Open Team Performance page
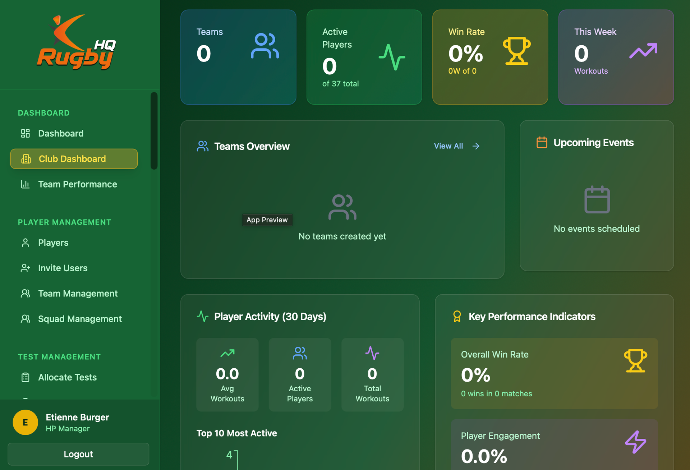Image resolution: width=690 pixels, height=470 pixels. 77,184
